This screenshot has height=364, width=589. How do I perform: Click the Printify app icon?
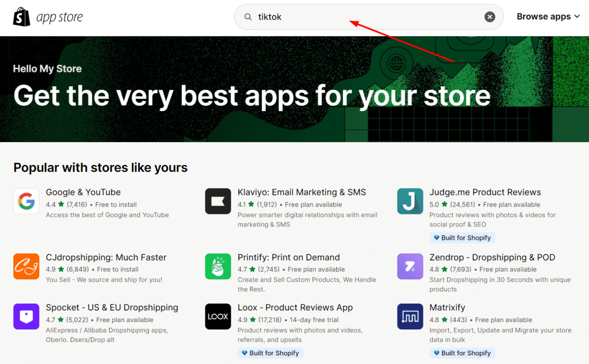(218, 266)
